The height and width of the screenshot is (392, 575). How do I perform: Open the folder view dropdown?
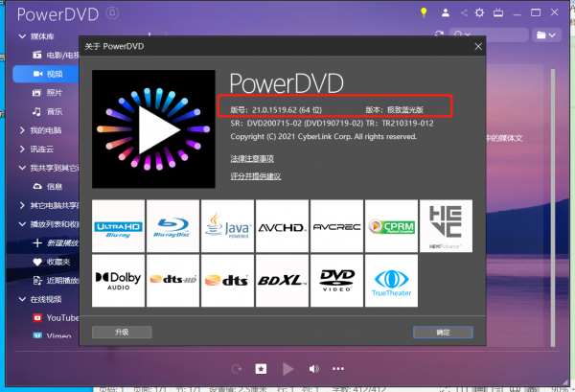click(x=546, y=35)
